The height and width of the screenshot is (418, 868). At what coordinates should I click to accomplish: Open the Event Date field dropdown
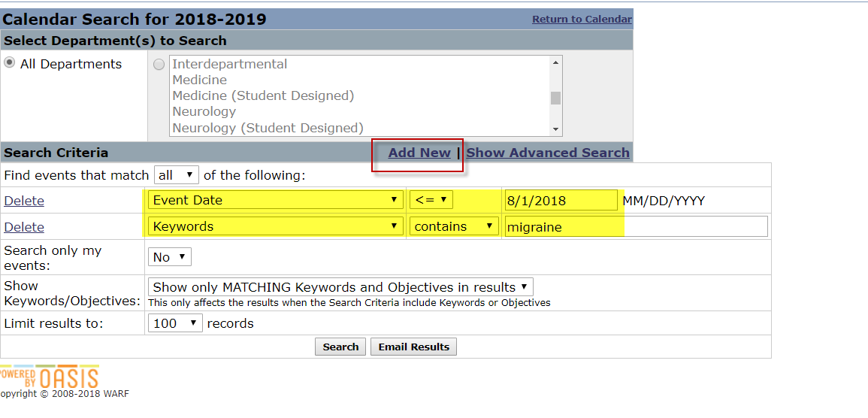(275, 201)
